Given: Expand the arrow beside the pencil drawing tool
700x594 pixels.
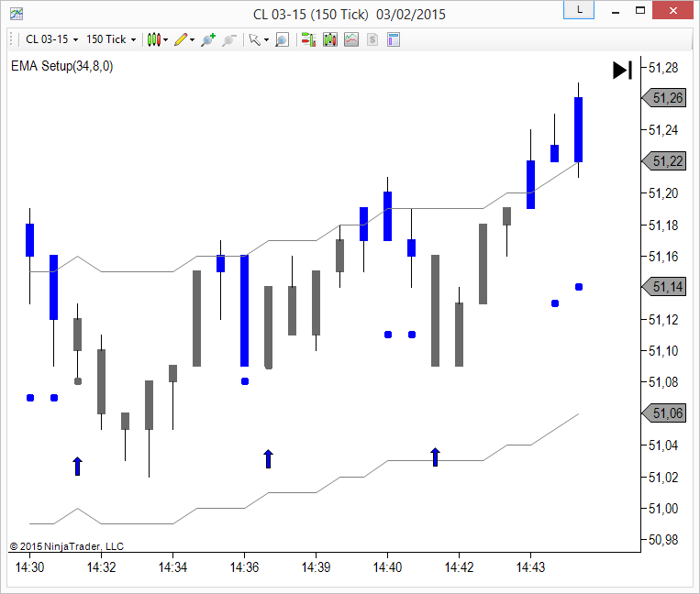Looking at the screenshot, I should (194, 39).
